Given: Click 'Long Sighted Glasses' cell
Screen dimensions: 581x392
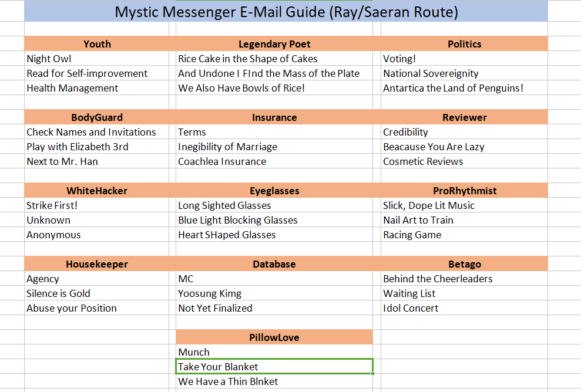Looking at the screenshot, I should point(274,205).
